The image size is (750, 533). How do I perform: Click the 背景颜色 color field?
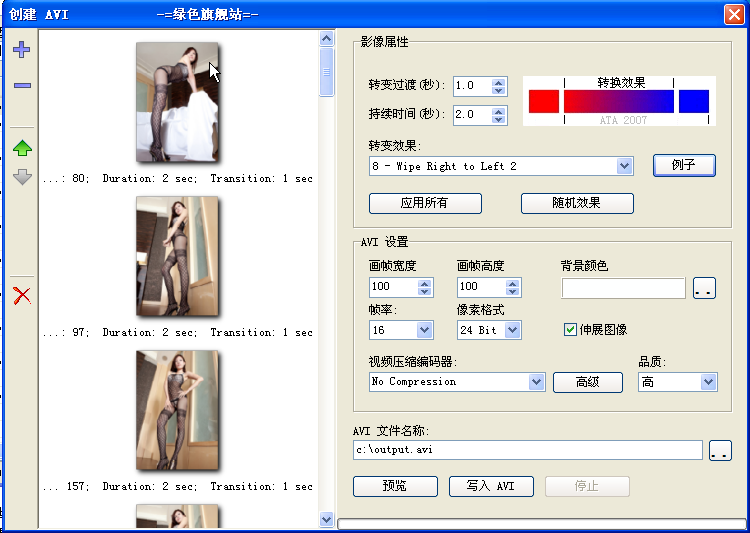623,288
